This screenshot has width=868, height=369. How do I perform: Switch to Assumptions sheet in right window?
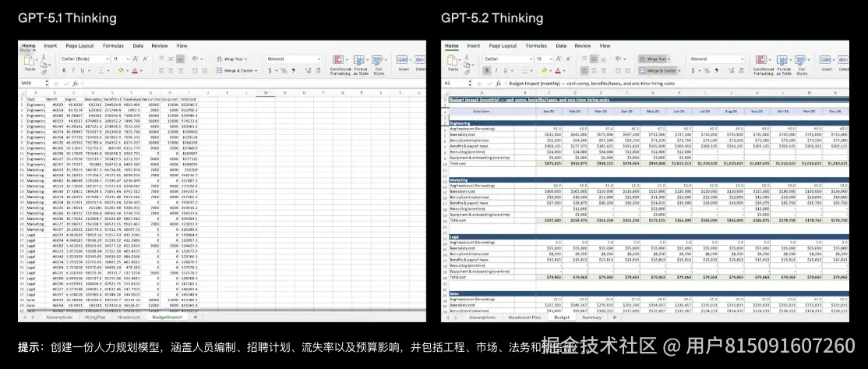(x=482, y=318)
